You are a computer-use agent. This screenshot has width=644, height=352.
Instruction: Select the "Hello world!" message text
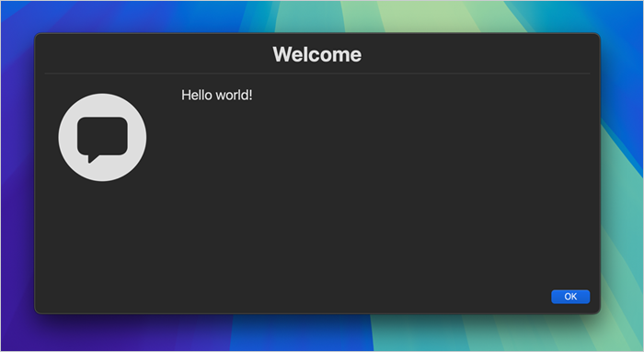(217, 96)
